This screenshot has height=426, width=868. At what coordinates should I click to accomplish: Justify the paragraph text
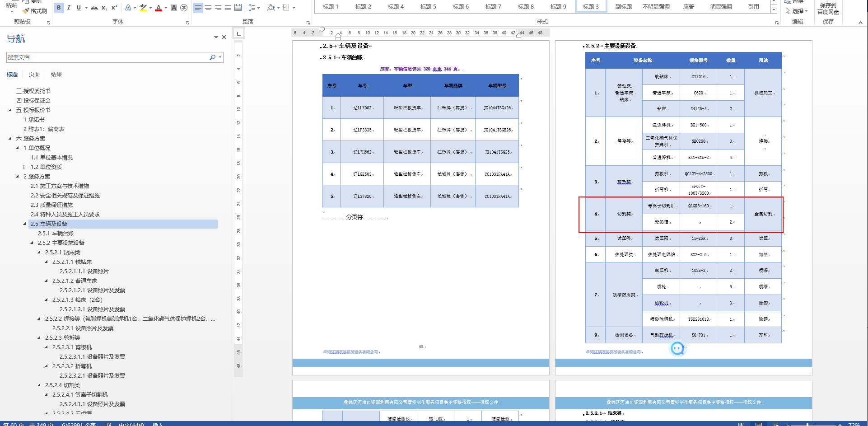click(228, 8)
